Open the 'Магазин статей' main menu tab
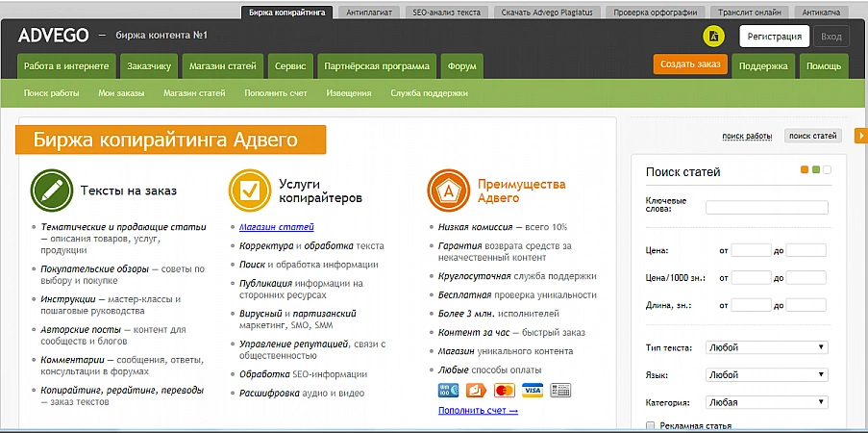The image size is (868, 433). click(223, 66)
